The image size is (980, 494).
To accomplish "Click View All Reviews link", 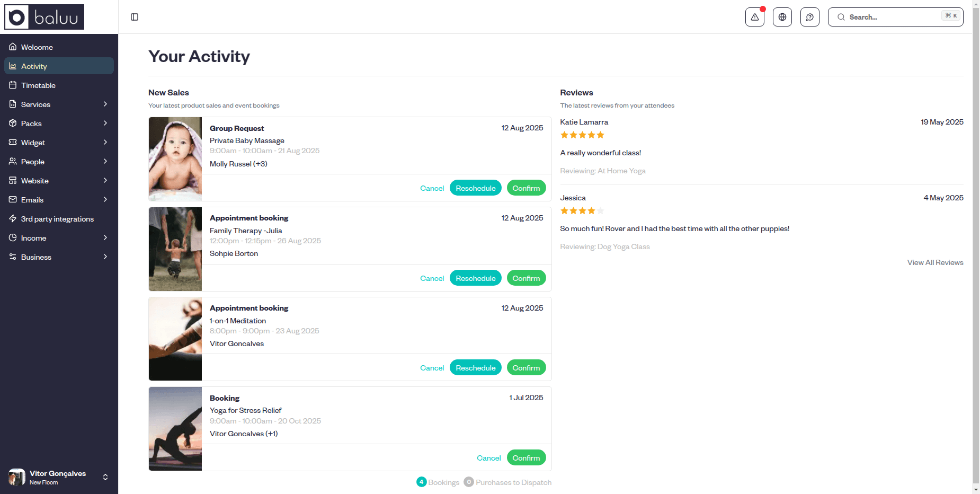I will tap(935, 262).
